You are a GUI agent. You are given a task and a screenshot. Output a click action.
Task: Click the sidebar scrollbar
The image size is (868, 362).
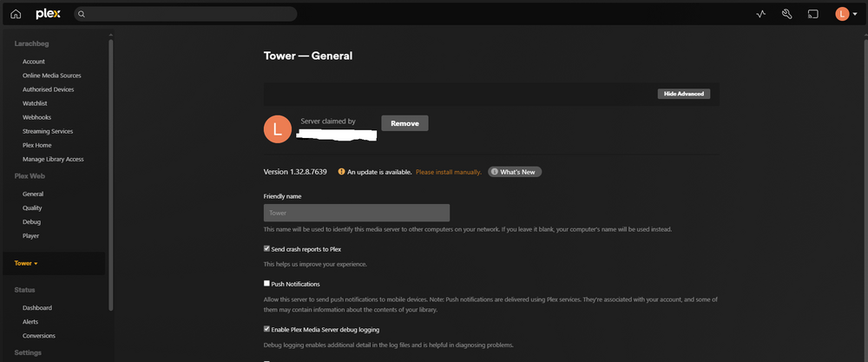(x=111, y=174)
